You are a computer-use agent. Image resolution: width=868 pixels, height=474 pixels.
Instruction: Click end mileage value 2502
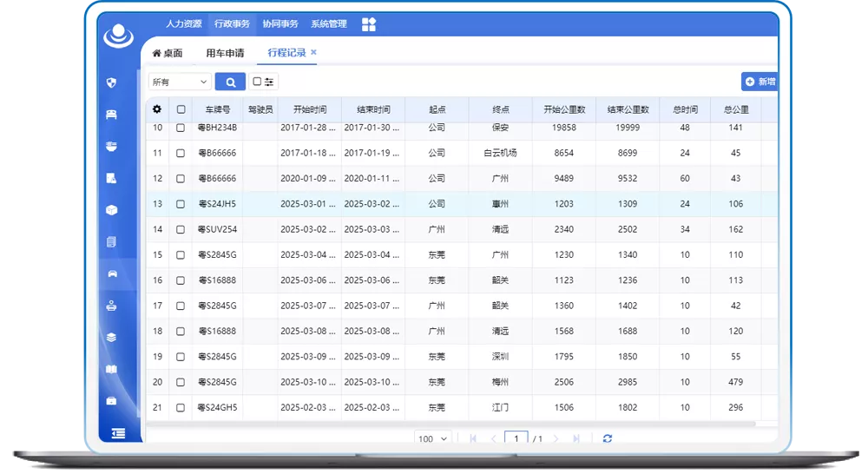coord(628,229)
